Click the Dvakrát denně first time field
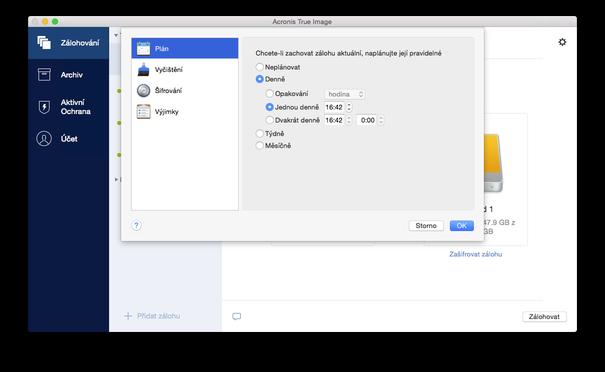Viewport: 605px width, 372px height. pos(334,120)
